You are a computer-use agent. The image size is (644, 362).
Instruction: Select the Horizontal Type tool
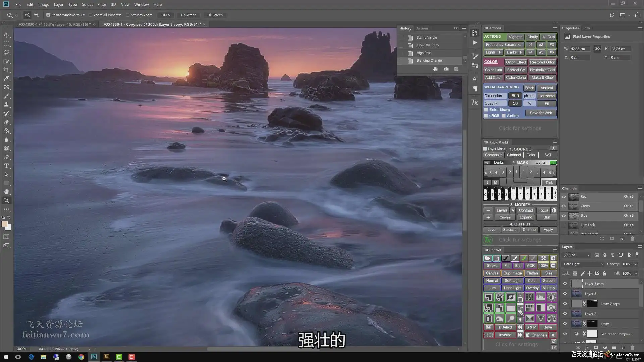[6, 166]
